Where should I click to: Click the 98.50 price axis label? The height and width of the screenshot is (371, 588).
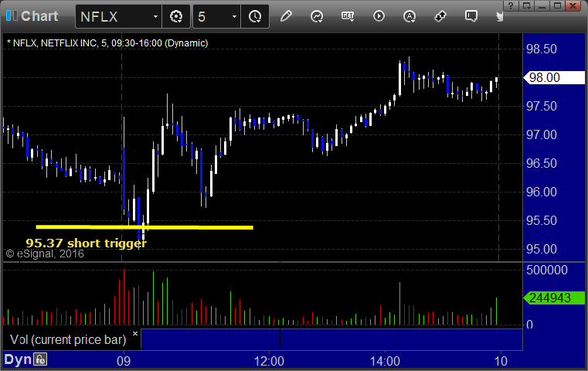541,49
